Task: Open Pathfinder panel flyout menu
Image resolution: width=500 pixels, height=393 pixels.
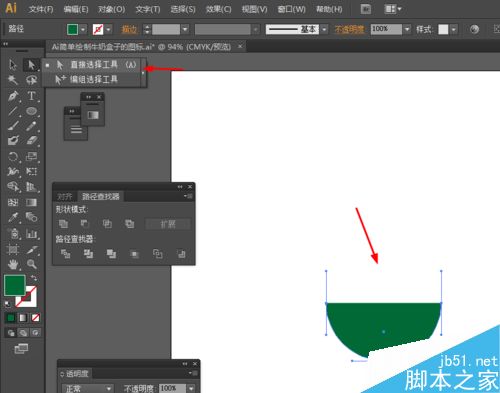Action: 188,196
